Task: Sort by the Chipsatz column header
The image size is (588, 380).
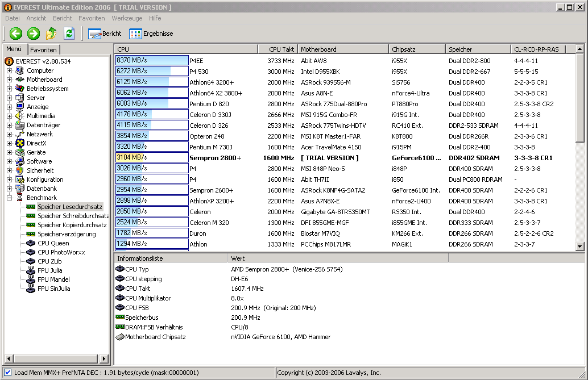Action: coord(417,49)
